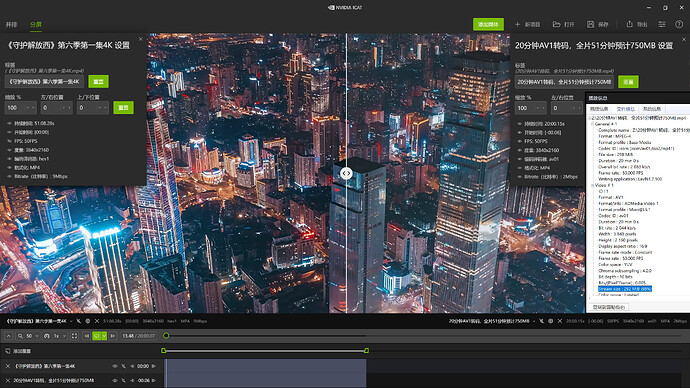Remove left media with X in info bar
Viewport: 690px width, 388px height.
(x=97, y=321)
